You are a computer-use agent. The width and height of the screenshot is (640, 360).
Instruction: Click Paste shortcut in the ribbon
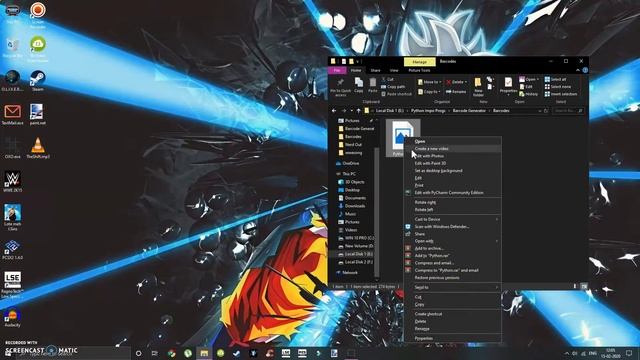pos(396,94)
